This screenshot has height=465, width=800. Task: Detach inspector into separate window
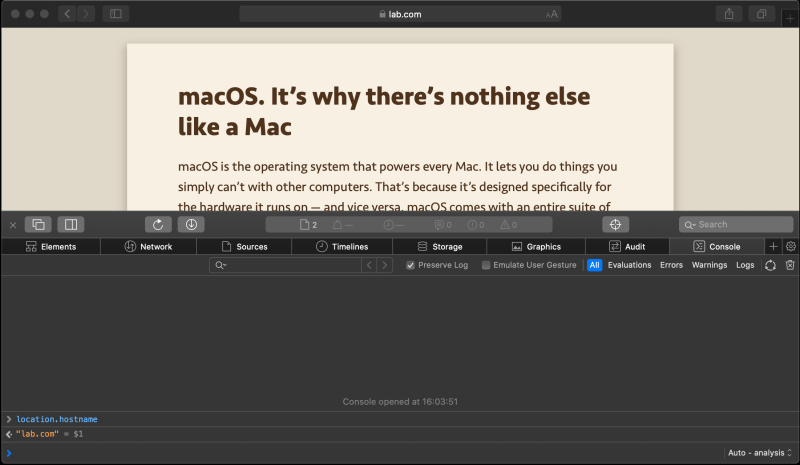coord(38,225)
